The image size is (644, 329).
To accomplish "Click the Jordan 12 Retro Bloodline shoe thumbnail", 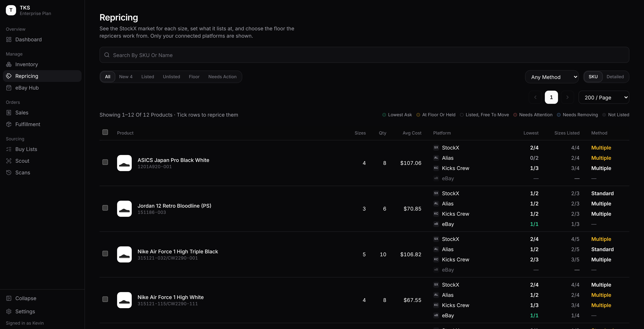I will 124,209.
